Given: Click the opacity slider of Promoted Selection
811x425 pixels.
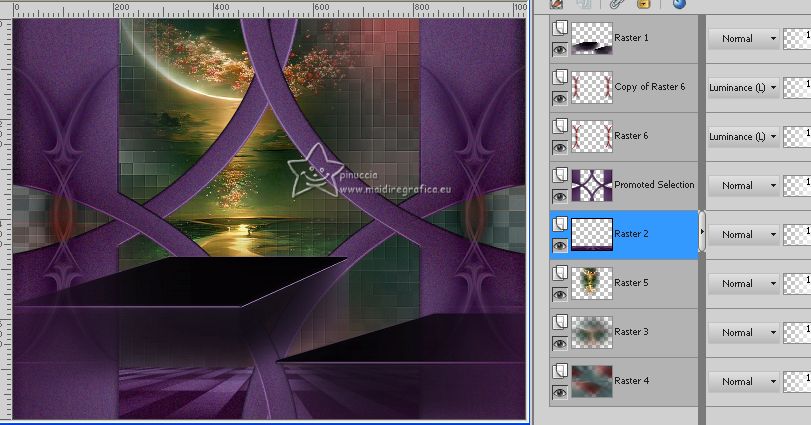Looking at the screenshot, I should click(797, 186).
